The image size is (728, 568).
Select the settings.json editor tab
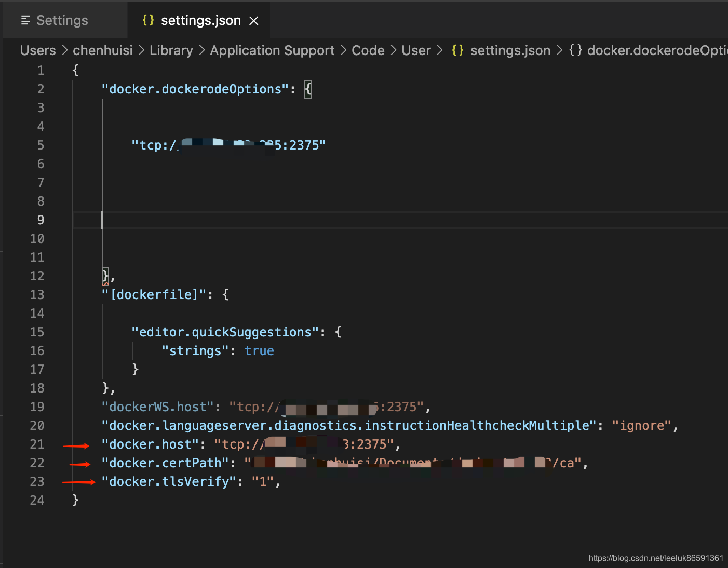(199, 20)
